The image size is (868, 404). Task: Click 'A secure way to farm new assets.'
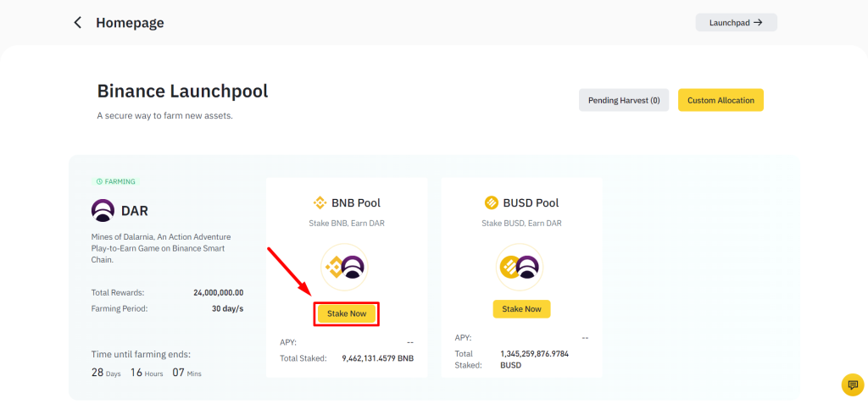pos(165,116)
